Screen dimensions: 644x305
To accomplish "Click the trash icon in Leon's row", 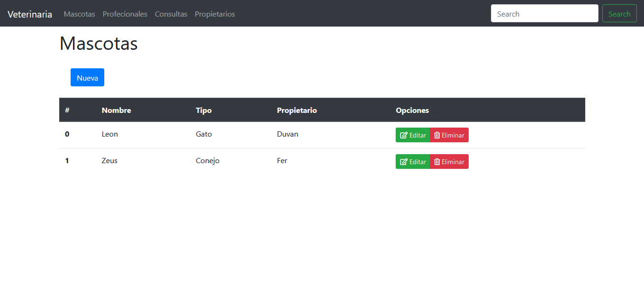I will pyautogui.click(x=437, y=135).
